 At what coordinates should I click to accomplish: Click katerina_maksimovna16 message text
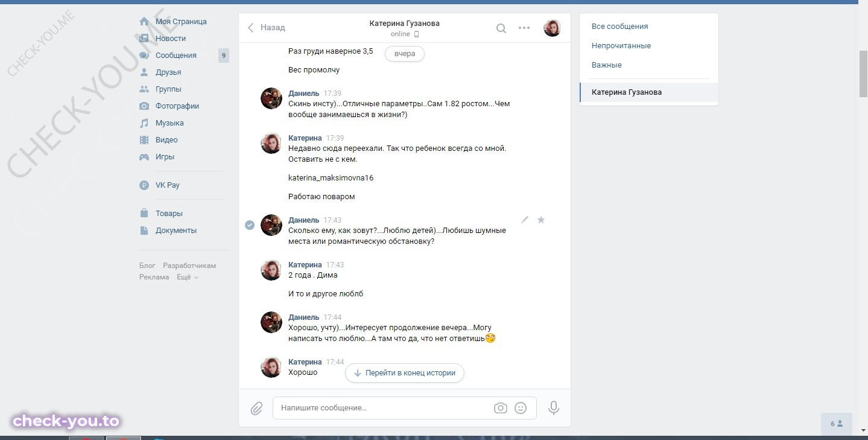(x=331, y=178)
